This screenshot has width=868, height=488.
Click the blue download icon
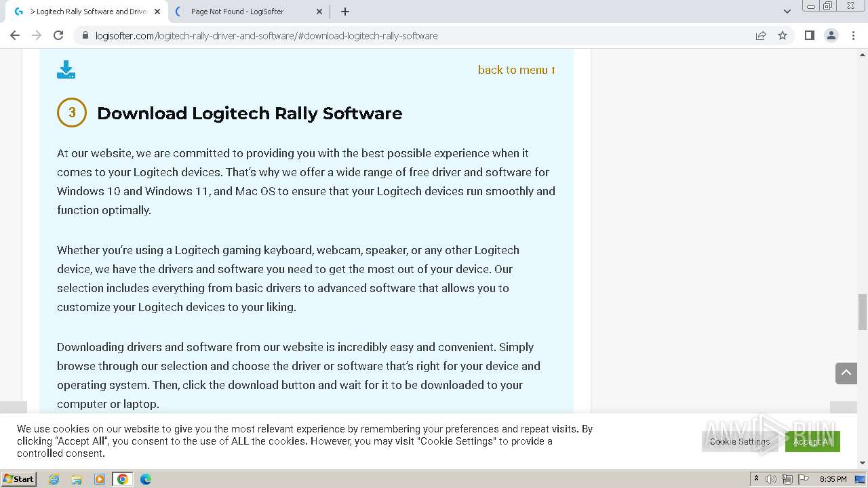tap(66, 70)
